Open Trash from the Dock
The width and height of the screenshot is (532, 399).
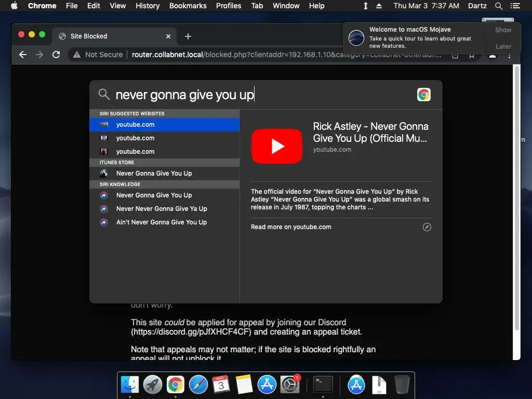[402, 385]
